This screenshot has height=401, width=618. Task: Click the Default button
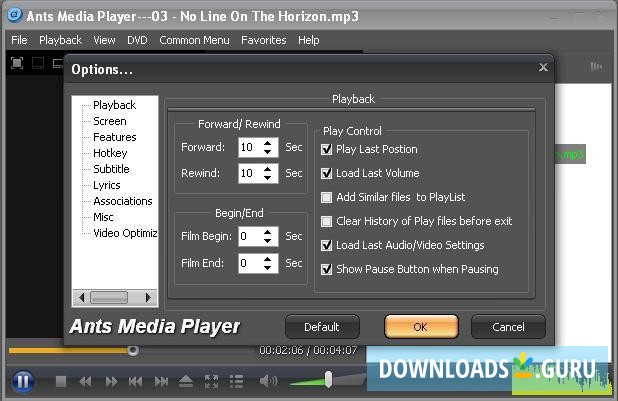pyautogui.click(x=322, y=327)
